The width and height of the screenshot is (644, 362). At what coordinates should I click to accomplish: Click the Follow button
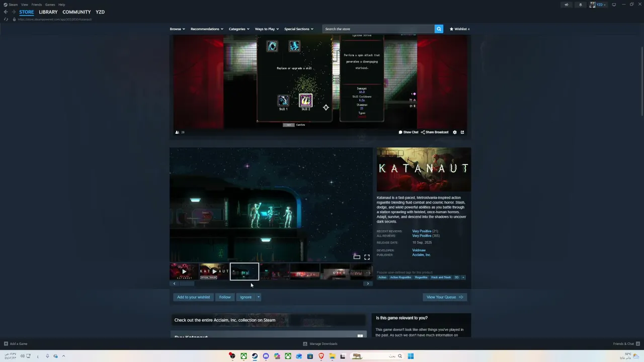pos(225,297)
